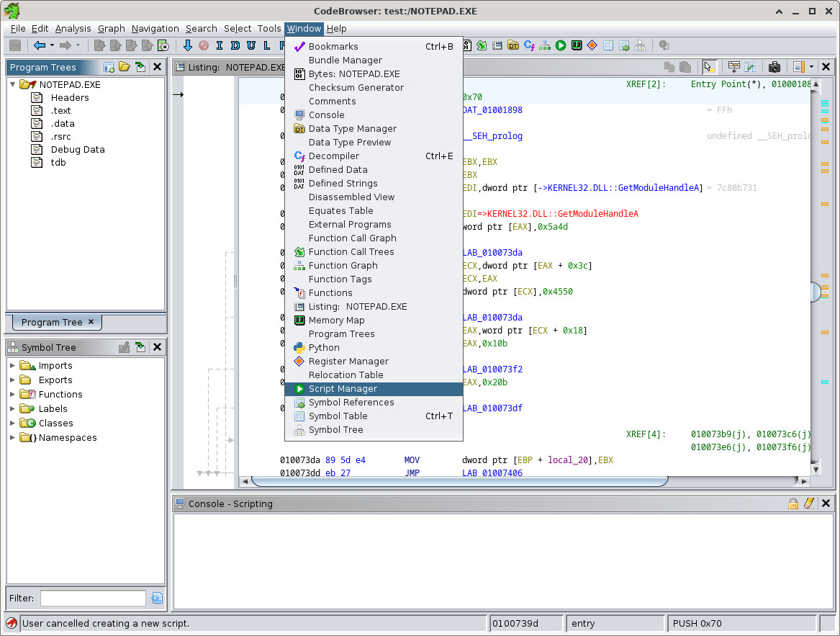
Task: Toggle overview margin display icon
Action: click(799, 67)
